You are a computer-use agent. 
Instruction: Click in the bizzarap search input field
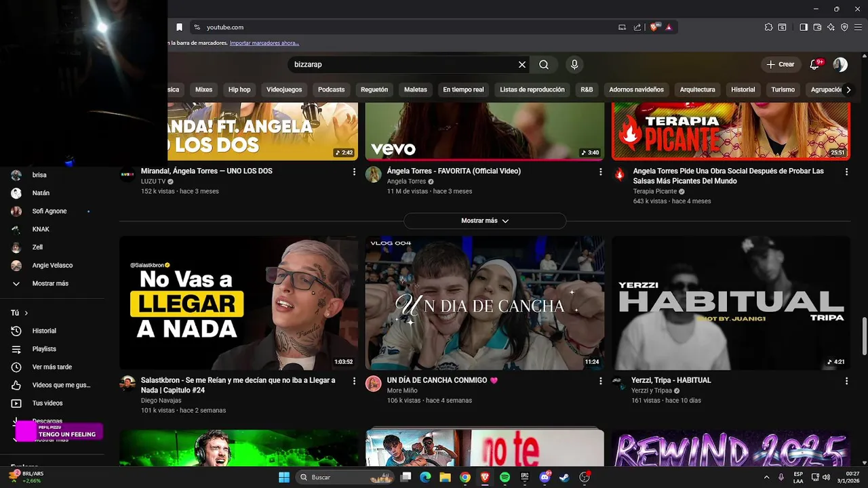click(403, 64)
